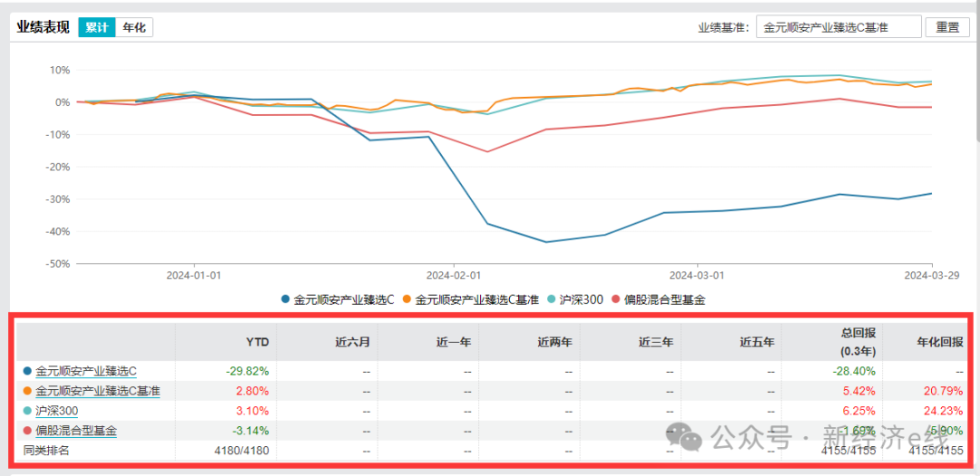Click the -50% y-axis label
Image resolution: width=980 pixels, height=476 pixels.
(x=58, y=263)
